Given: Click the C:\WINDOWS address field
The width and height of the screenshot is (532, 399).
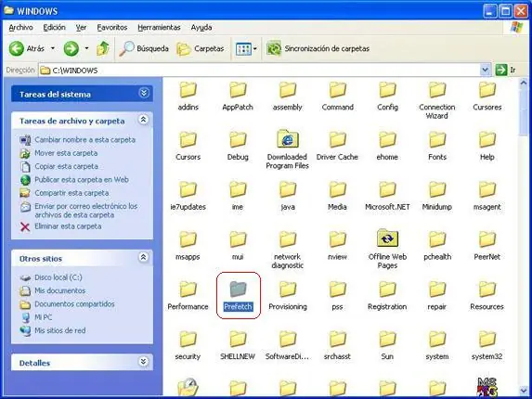Looking at the screenshot, I should tap(260, 71).
